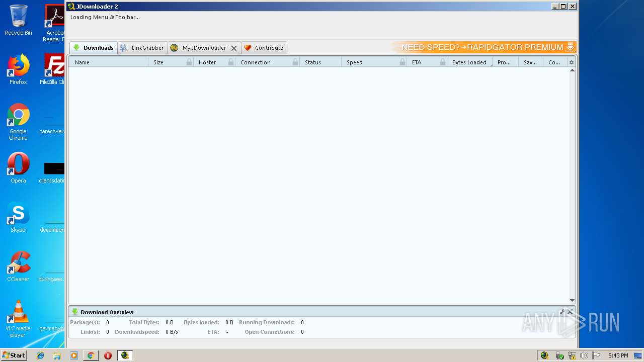644x362 pixels.
Task: Launch Internet Explorer from the taskbar
Action: [x=40, y=355]
